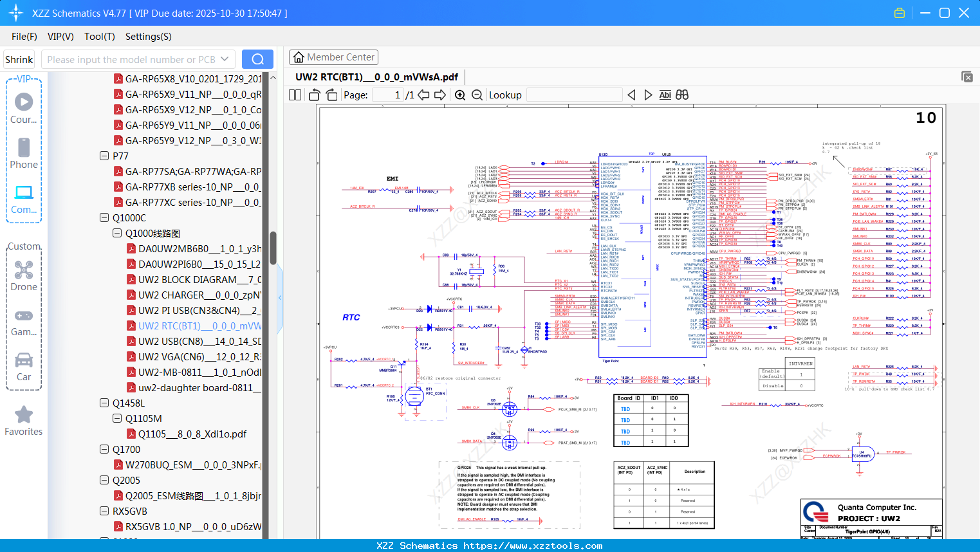Click the zoom out magnifier icon

tap(477, 95)
